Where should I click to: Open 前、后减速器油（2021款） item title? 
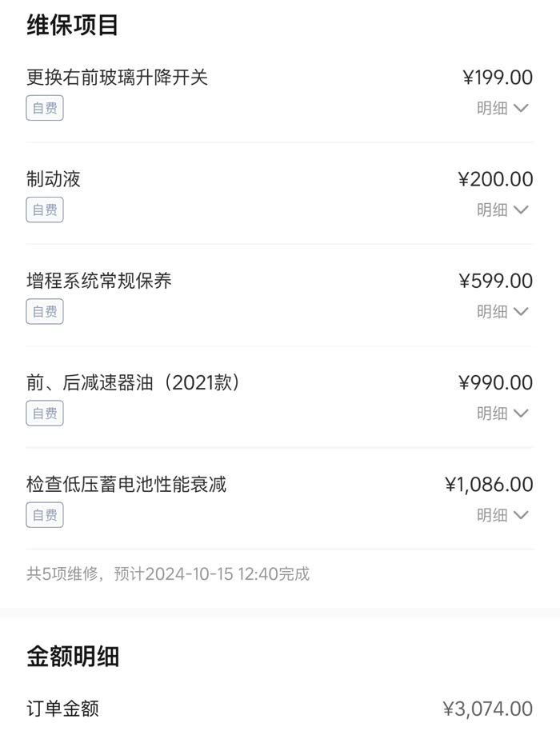(x=134, y=382)
